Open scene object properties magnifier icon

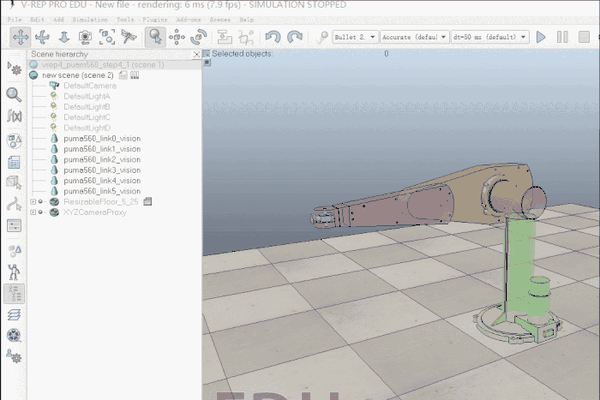click(x=14, y=94)
